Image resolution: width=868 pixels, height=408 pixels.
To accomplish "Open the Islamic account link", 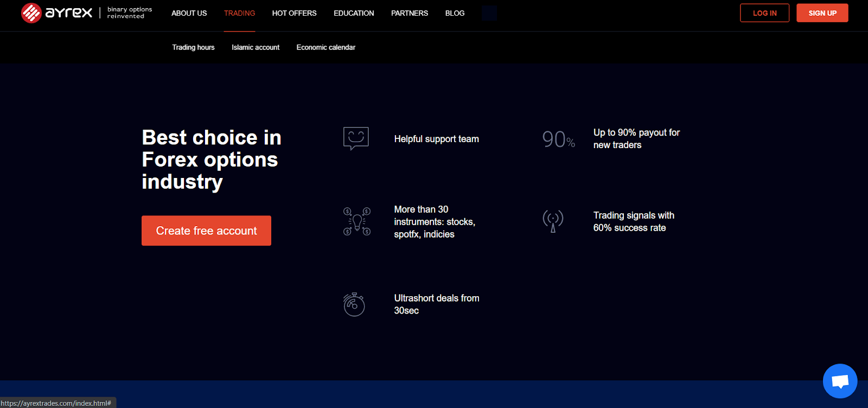I will point(256,47).
